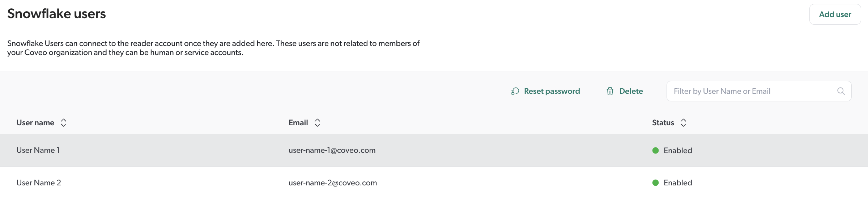Click the green status dot for User Name 2

pyautogui.click(x=655, y=182)
